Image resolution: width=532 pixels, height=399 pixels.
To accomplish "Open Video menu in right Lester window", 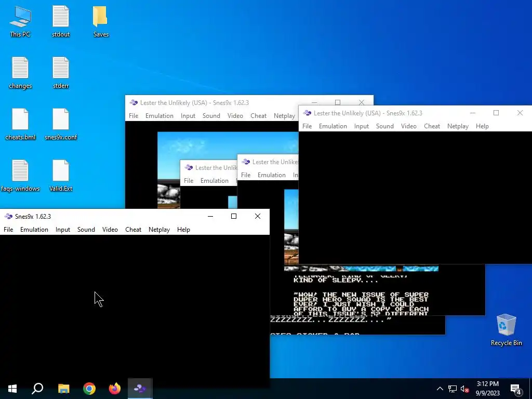I will tap(408, 126).
